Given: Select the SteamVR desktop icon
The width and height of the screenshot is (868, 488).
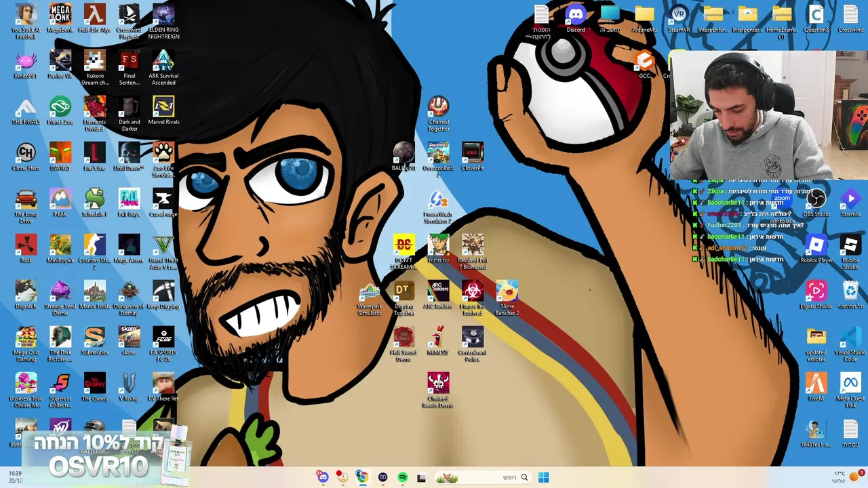Looking at the screenshot, I should coord(679,18).
